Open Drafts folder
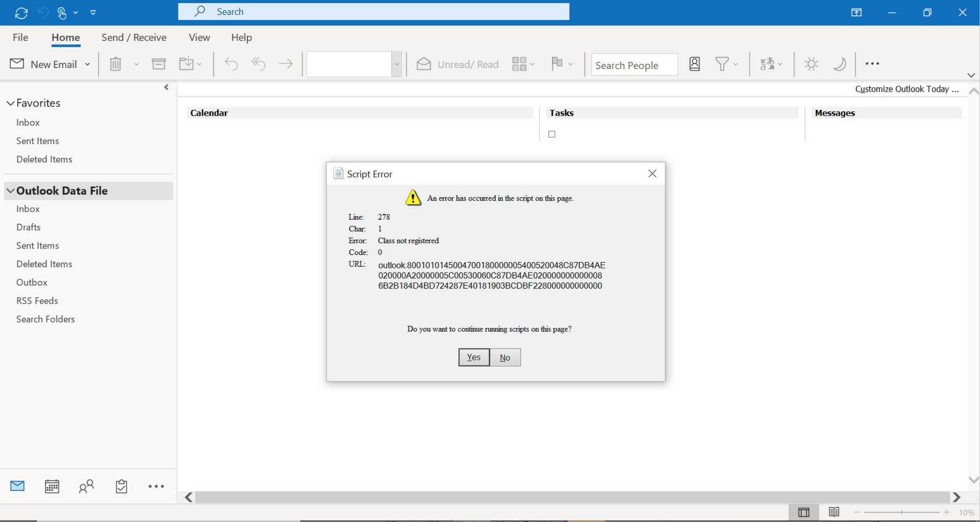The image size is (980, 522). [x=28, y=227]
